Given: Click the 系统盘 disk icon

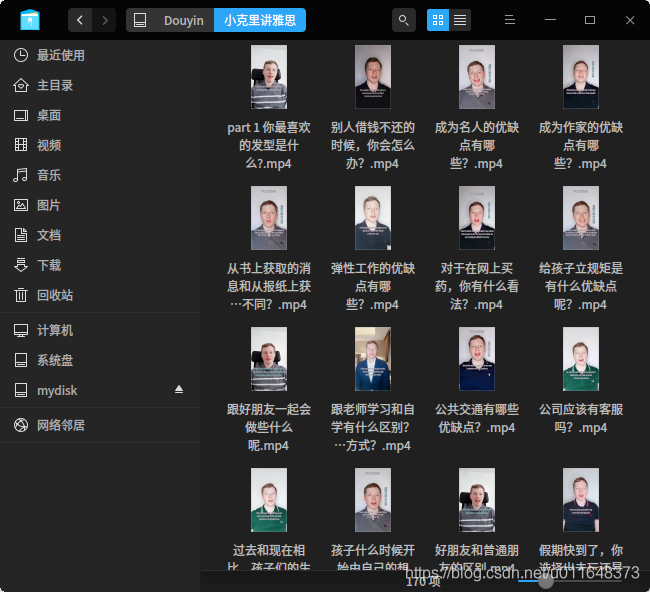Looking at the screenshot, I should 21,360.
